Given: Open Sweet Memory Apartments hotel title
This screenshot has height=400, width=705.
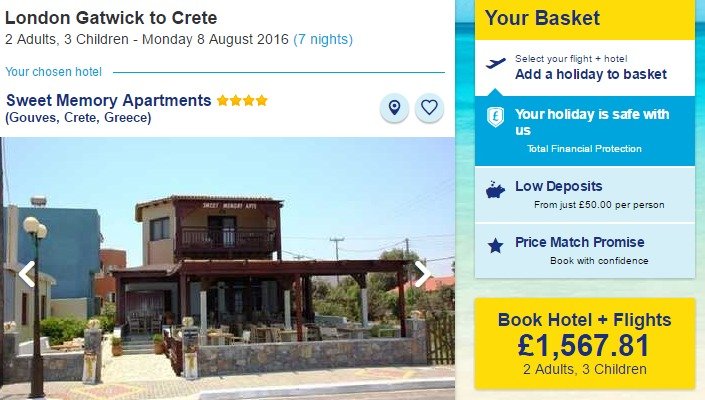Looking at the screenshot, I should click(x=109, y=100).
